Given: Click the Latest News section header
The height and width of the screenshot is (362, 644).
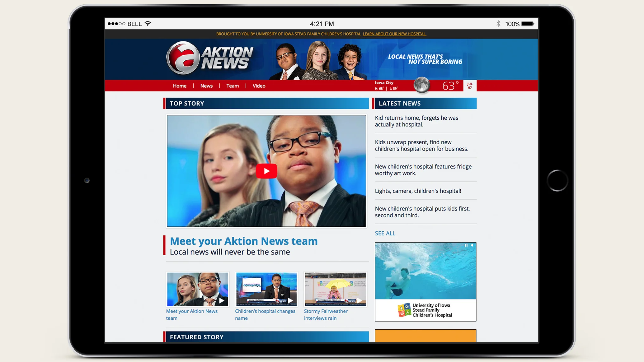Looking at the screenshot, I should 424,104.
